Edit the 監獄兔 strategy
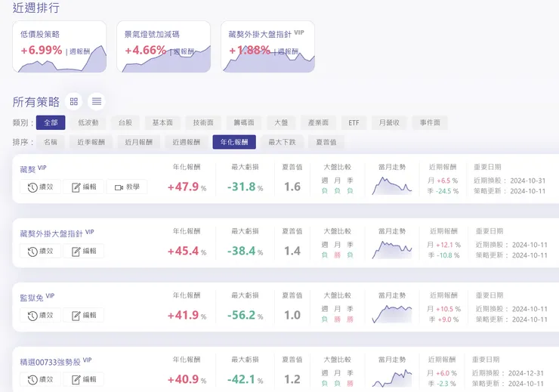This screenshot has width=559, height=392. tap(83, 315)
